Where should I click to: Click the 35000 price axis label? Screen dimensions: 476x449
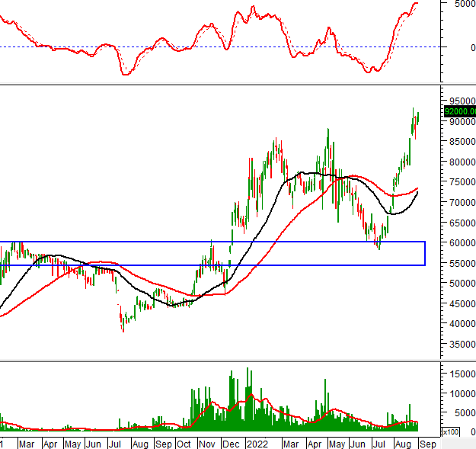(x=462, y=345)
